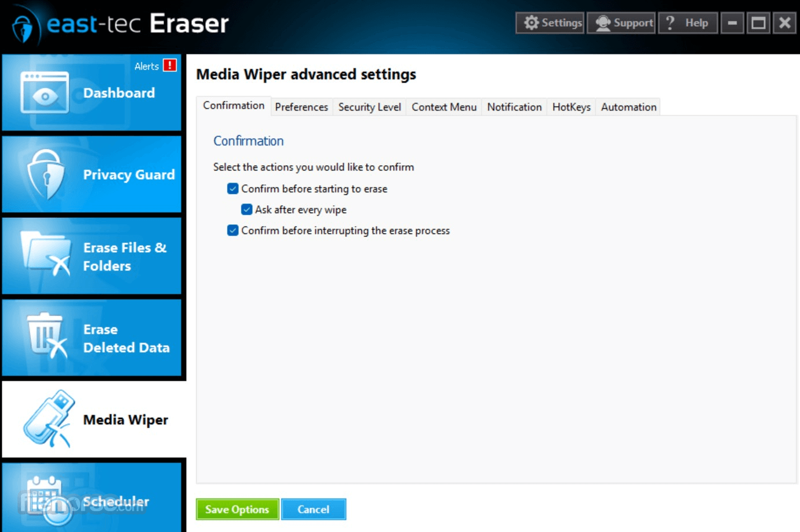Select the Erase Files & Folders folder icon
The width and height of the screenshot is (800, 532).
45,253
